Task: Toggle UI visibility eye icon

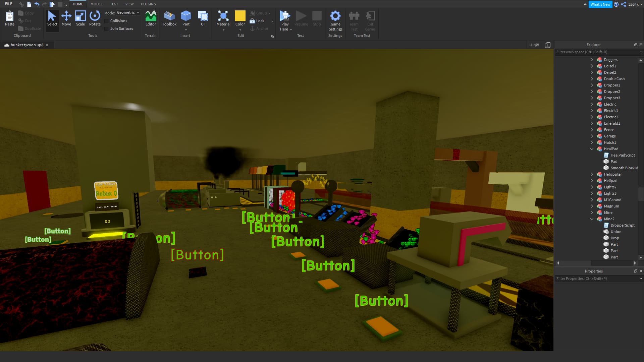Action: click(x=537, y=45)
